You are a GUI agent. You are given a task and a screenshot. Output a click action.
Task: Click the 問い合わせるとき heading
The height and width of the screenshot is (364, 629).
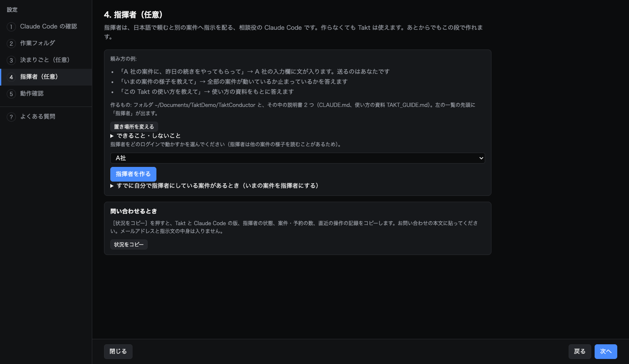pos(134,211)
